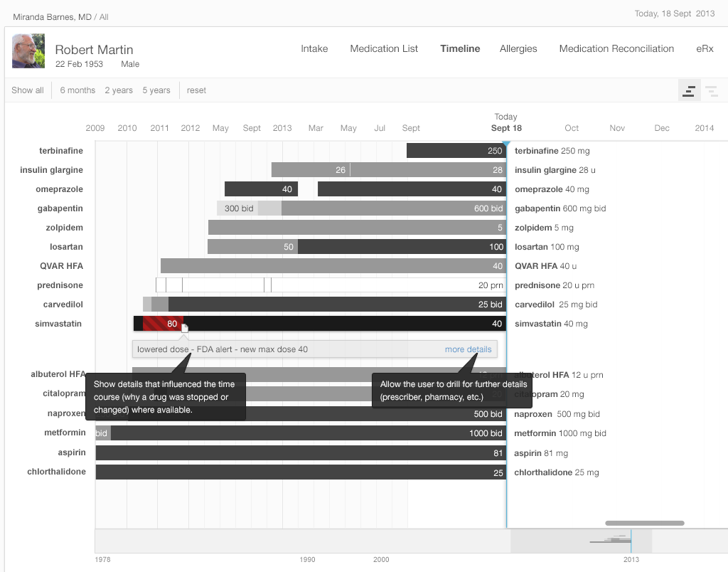Click the note icon on the simvastatin bar
The image size is (728, 572).
click(185, 328)
